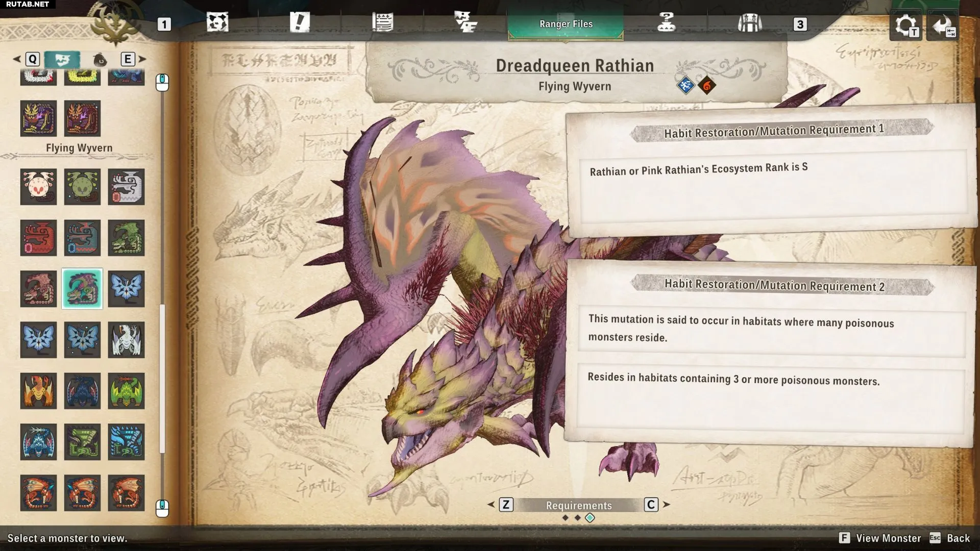Select the green Rathian monster icon
Screen dimensions: 980x551
coord(126,238)
